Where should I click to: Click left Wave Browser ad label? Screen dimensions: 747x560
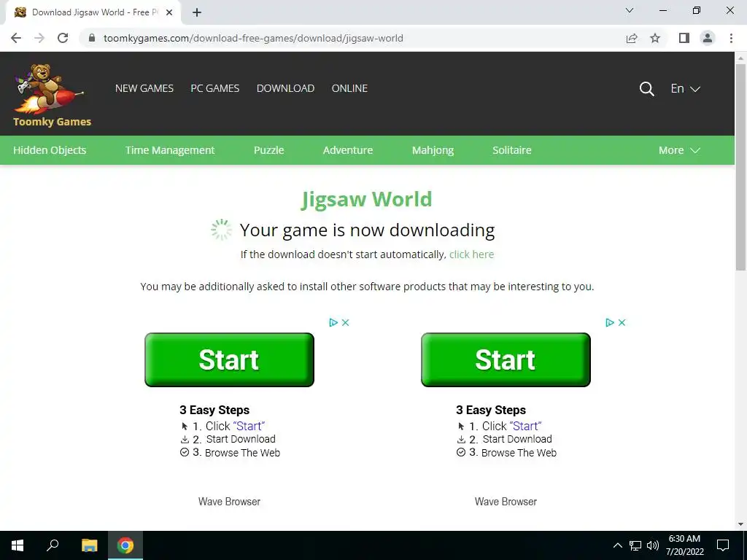click(x=229, y=502)
